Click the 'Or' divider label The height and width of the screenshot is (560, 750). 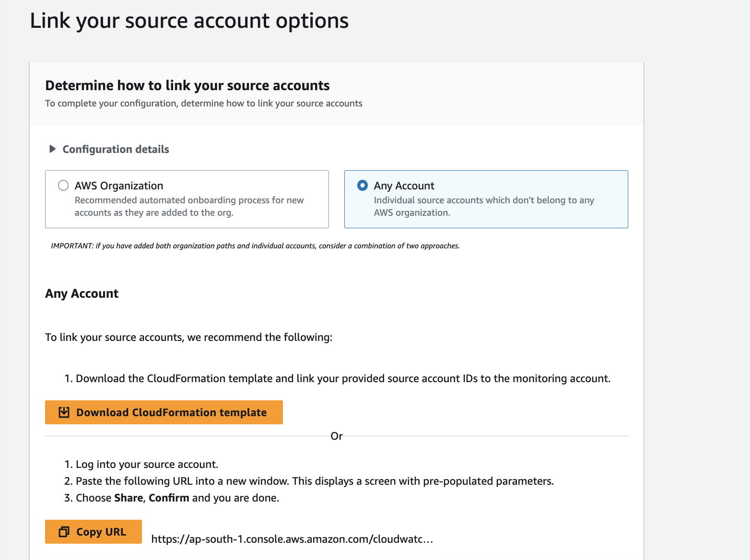[x=337, y=436]
